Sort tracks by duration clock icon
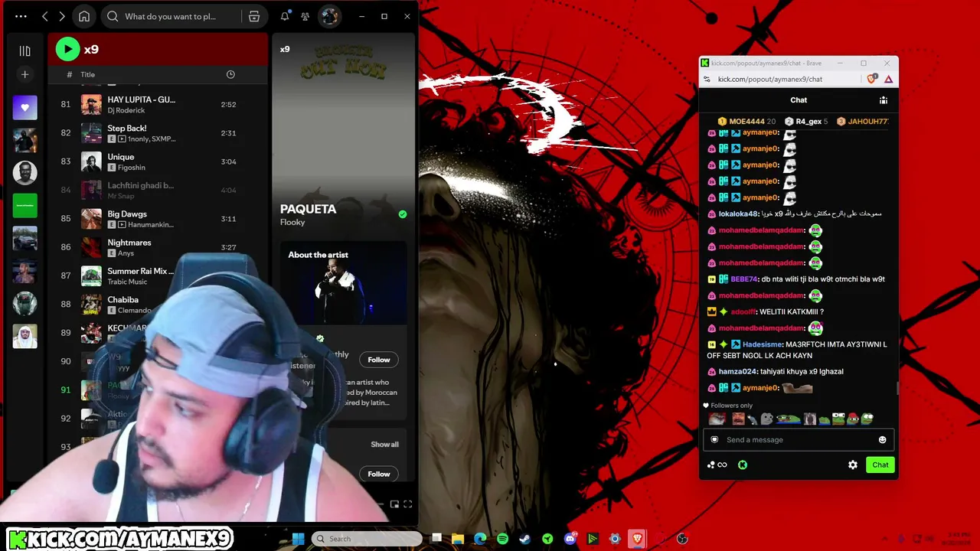 [230, 74]
